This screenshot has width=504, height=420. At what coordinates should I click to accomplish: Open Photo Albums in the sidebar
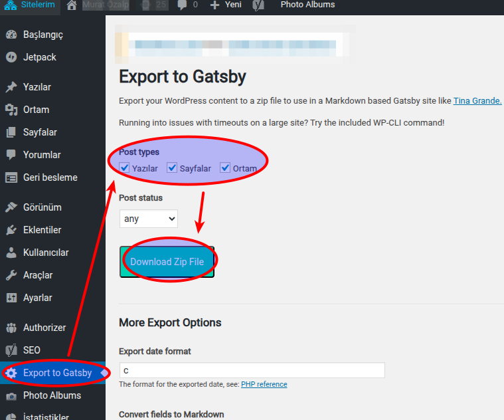pyautogui.click(x=52, y=395)
